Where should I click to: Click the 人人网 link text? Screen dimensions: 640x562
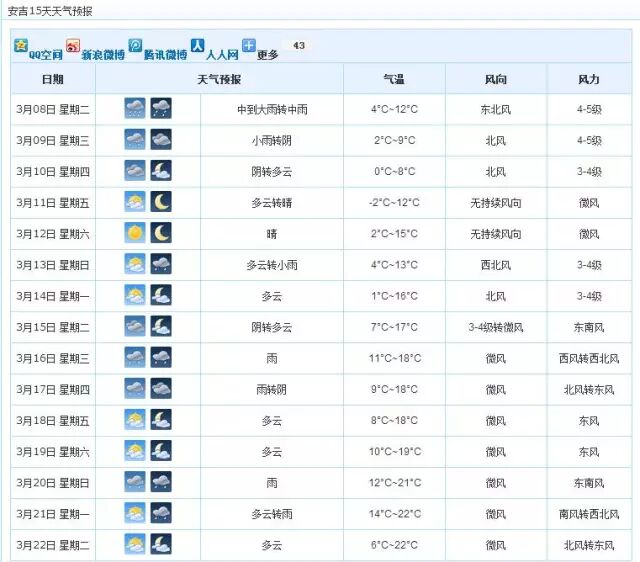pyautogui.click(x=222, y=55)
